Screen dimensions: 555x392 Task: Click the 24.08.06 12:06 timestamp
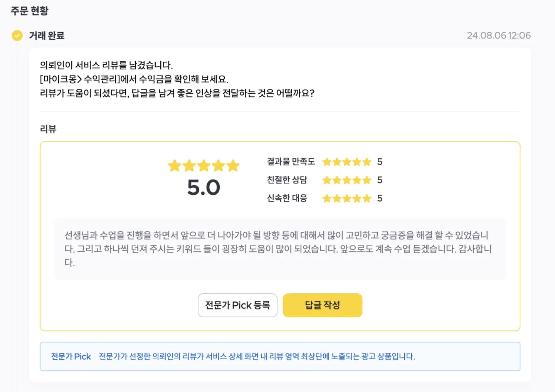[499, 35]
